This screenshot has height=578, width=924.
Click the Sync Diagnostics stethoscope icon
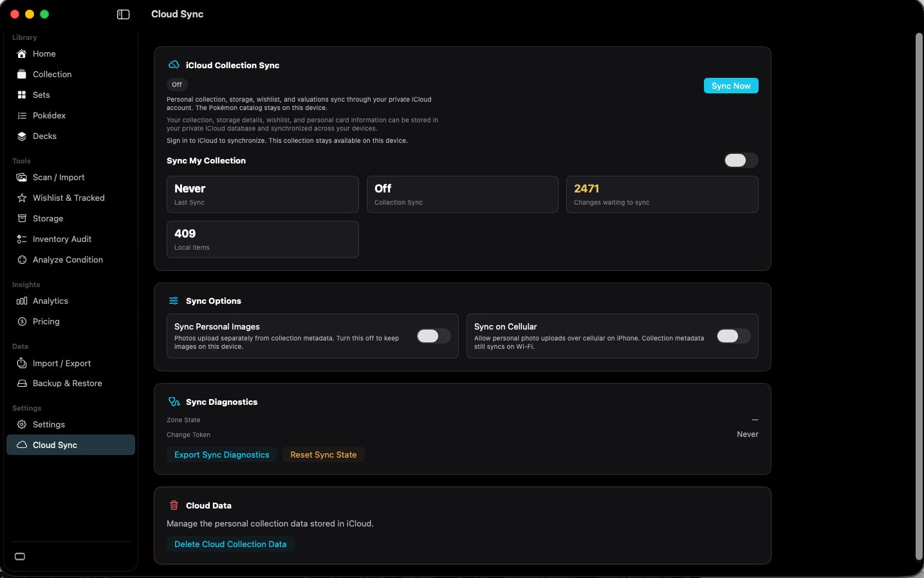point(174,402)
